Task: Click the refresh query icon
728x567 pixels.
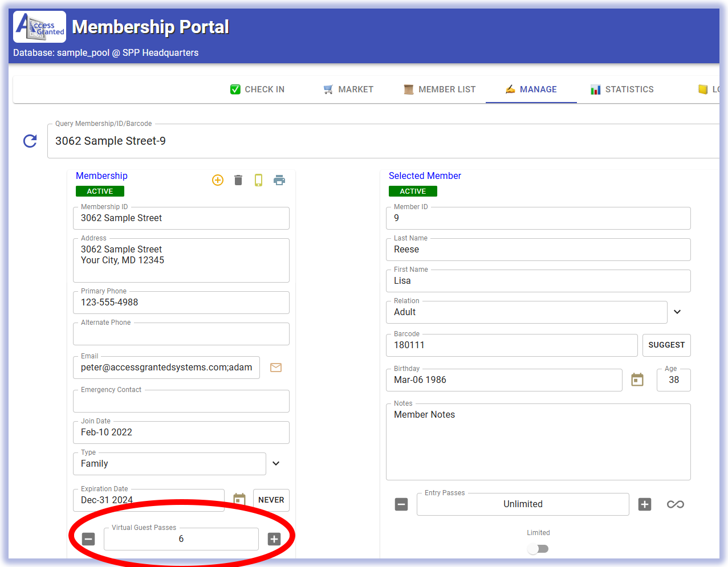Action: (30, 141)
